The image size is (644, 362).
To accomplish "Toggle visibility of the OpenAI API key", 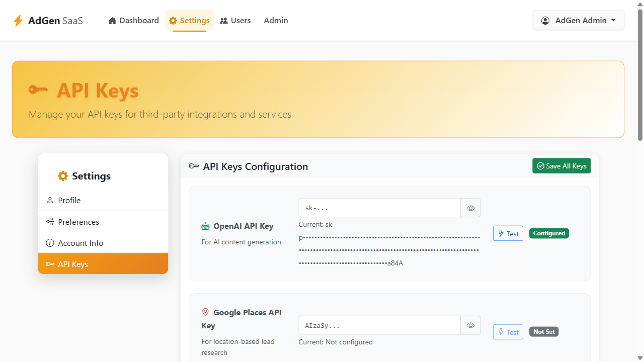I will click(x=470, y=208).
